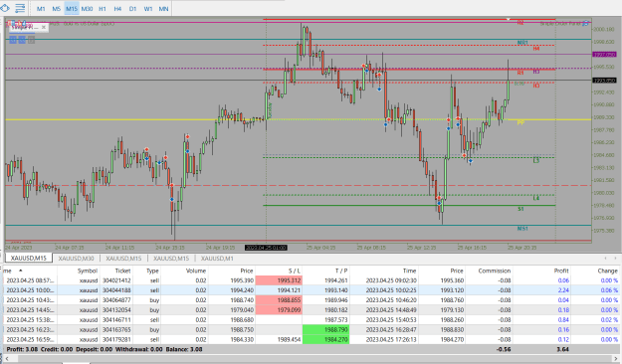Open the XAUUSD,M1 chart tab
The width and height of the screenshot is (622, 364).
(x=217, y=259)
